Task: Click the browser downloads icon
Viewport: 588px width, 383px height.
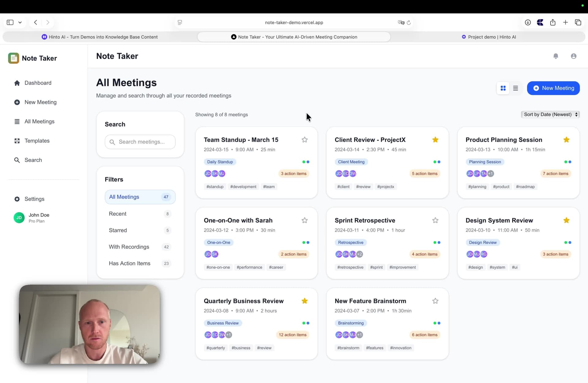Action: (528, 22)
